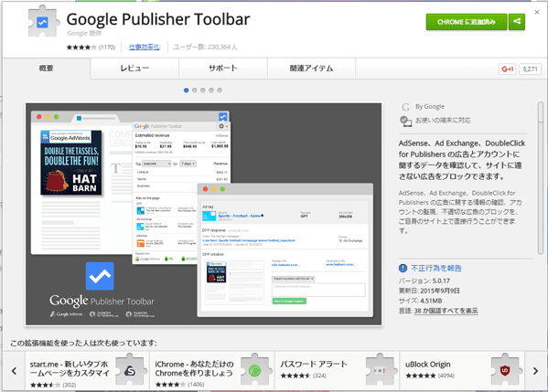Open パスワード アラート card title

314,364
